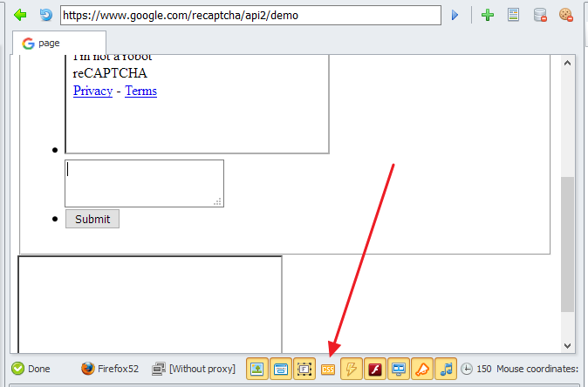
Task: Click the URL address field
Action: 250,16
